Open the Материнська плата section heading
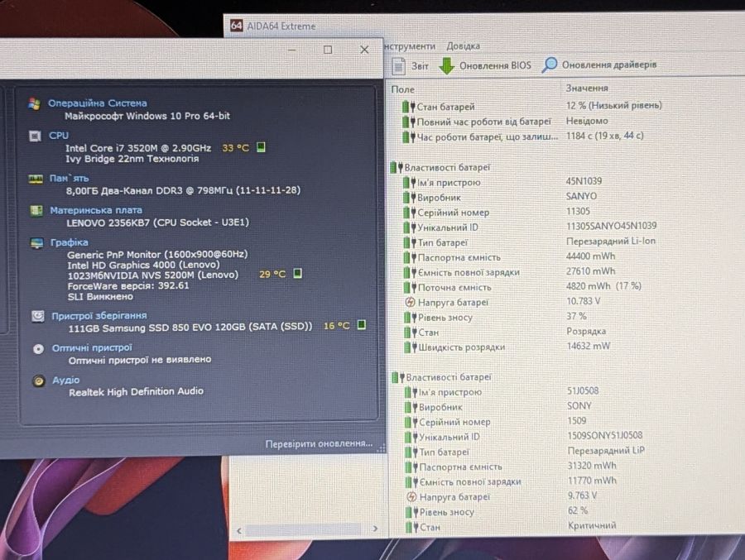The height and width of the screenshot is (560, 745). pyautogui.click(x=96, y=210)
